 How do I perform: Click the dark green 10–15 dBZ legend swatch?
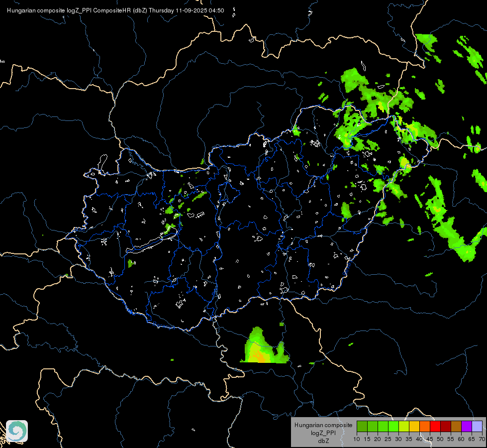coord(362,426)
